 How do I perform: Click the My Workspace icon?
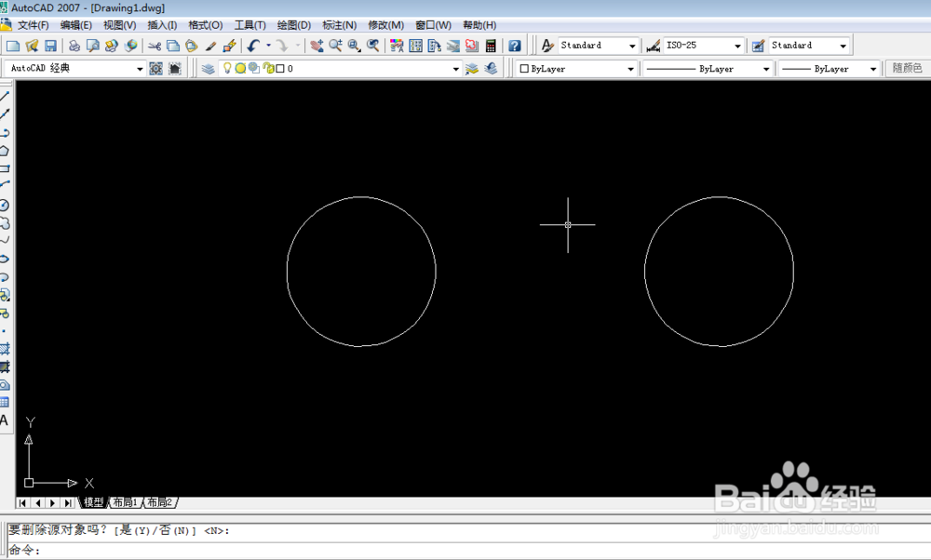175,69
